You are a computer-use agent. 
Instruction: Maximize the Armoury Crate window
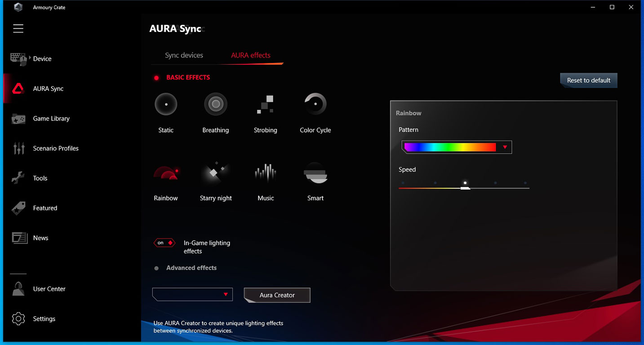pos(612,7)
